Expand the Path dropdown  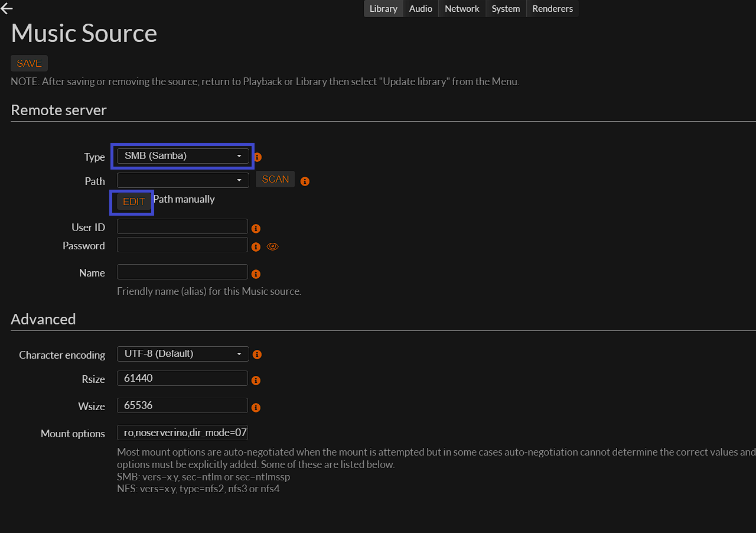pos(183,180)
